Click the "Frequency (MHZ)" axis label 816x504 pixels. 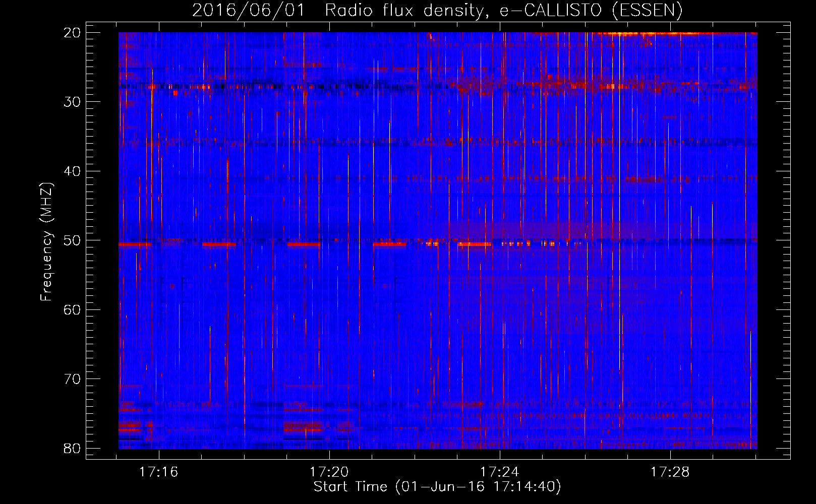point(46,241)
